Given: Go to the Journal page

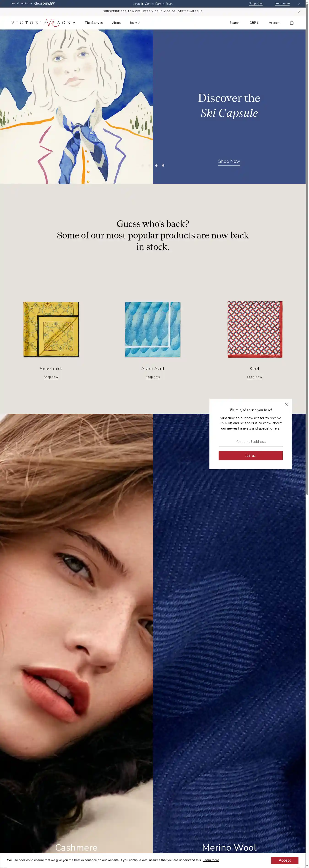Looking at the screenshot, I should tap(135, 23).
